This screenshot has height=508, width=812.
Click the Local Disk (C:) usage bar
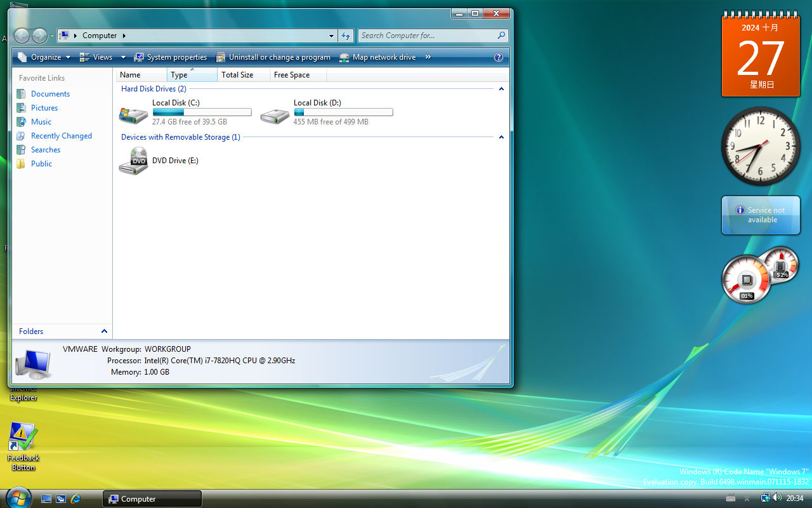click(202, 112)
